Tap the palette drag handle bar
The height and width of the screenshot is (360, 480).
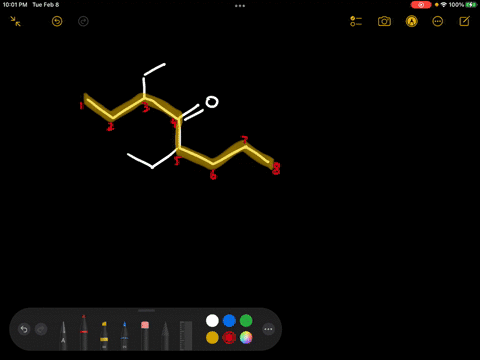146,310
